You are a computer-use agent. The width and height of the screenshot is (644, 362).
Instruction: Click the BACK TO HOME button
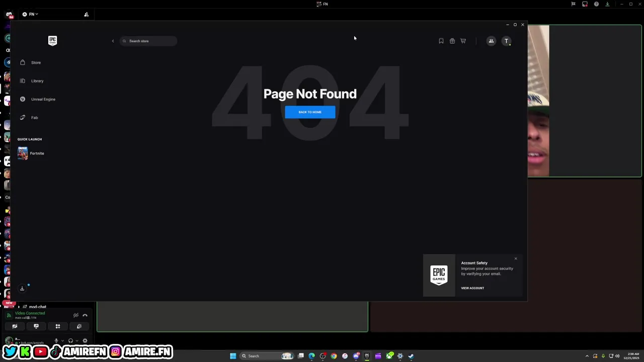pyautogui.click(x=310, y=112)
